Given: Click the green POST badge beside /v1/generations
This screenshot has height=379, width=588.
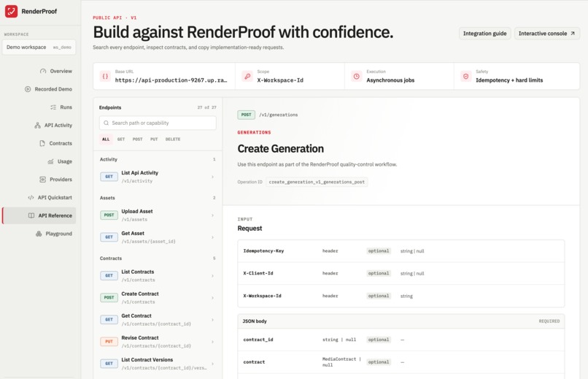Looking at the screenshot, I should click(x=246, y=115).
